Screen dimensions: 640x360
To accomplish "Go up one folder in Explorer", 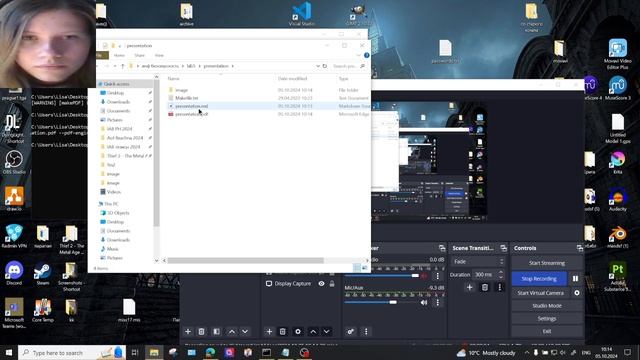I will click(x=122, y=66).
